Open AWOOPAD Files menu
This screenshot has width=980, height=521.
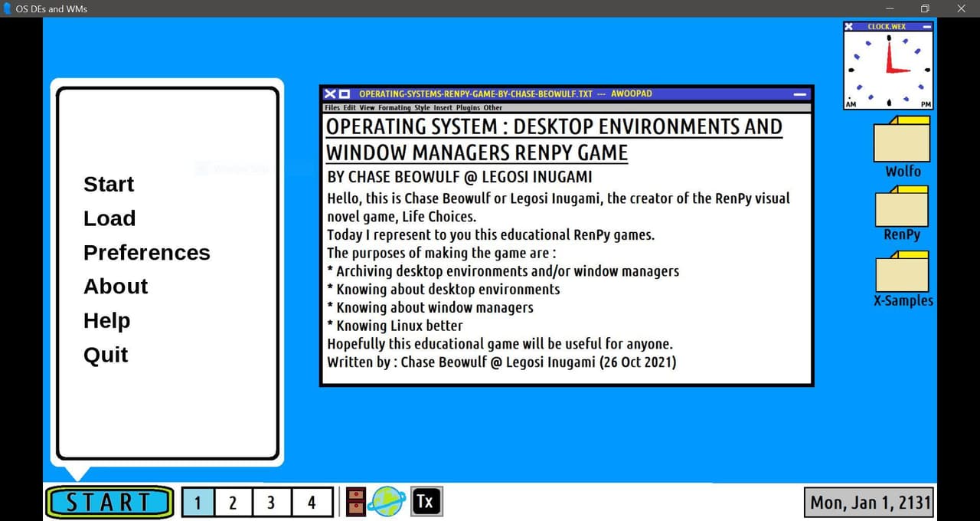332,108
